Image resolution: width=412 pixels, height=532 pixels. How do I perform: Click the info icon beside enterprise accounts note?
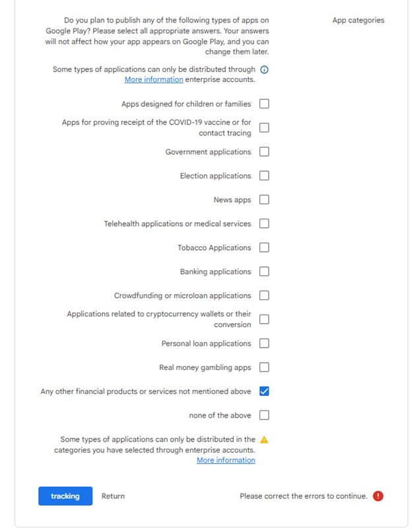(x=265, y=69)
